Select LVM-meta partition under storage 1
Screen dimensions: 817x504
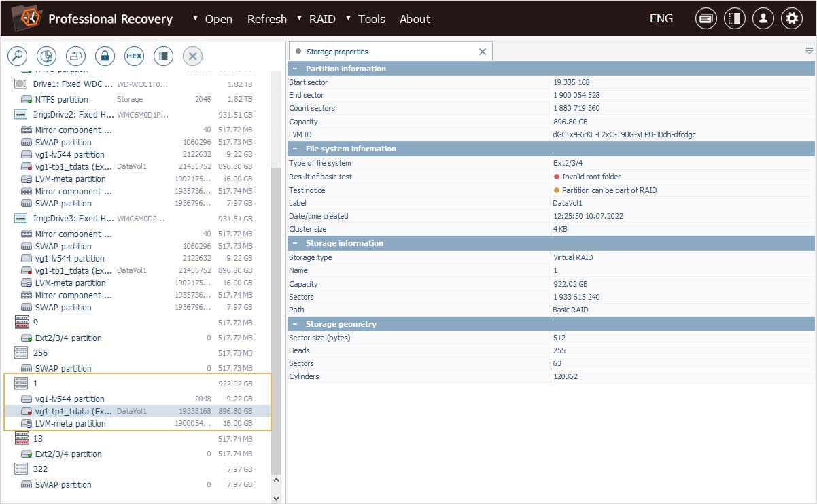click(x=70, y=424)
